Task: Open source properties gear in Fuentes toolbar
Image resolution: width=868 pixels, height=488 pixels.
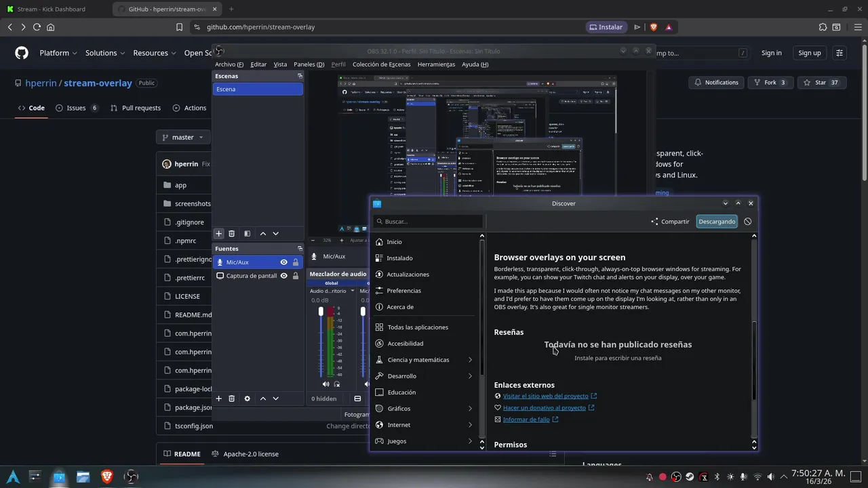Action: (x=247, y=399)
